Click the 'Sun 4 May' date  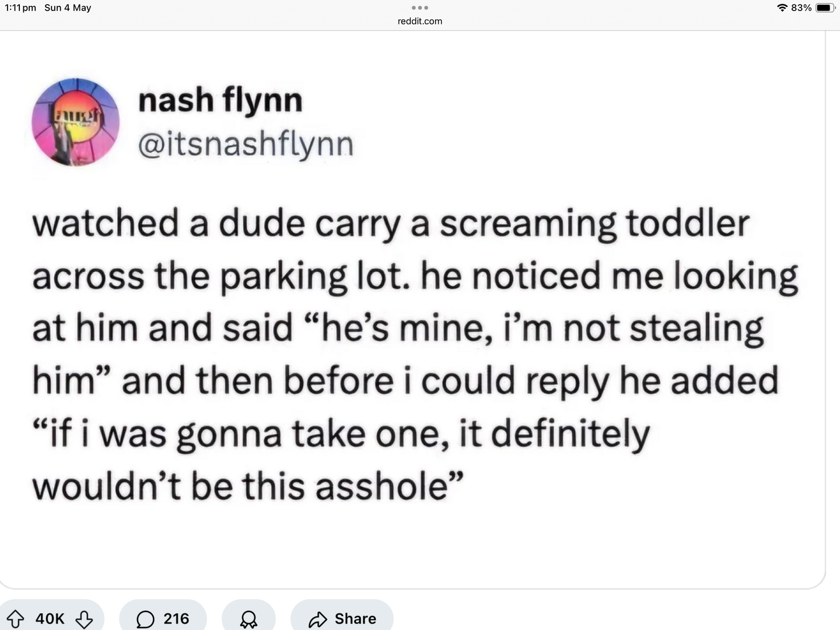tap(68, 8)
